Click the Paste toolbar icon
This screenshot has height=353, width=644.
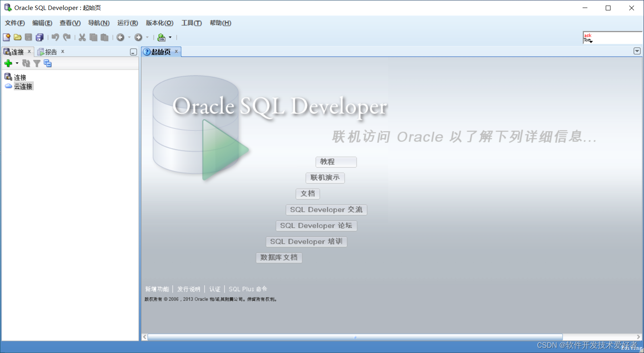click(104, 37)
